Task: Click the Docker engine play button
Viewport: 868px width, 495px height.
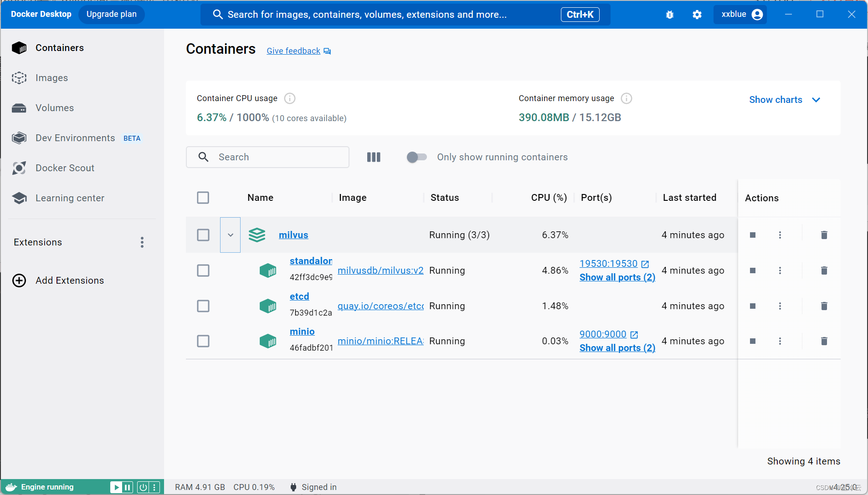Action: click(116, 487)
